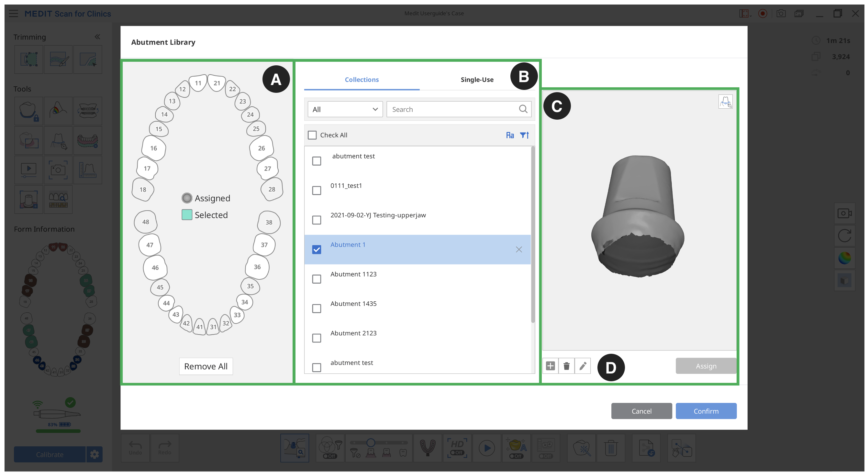Select the measurement ruler tool
Screen dimensions: 868x476
point(88,170)
